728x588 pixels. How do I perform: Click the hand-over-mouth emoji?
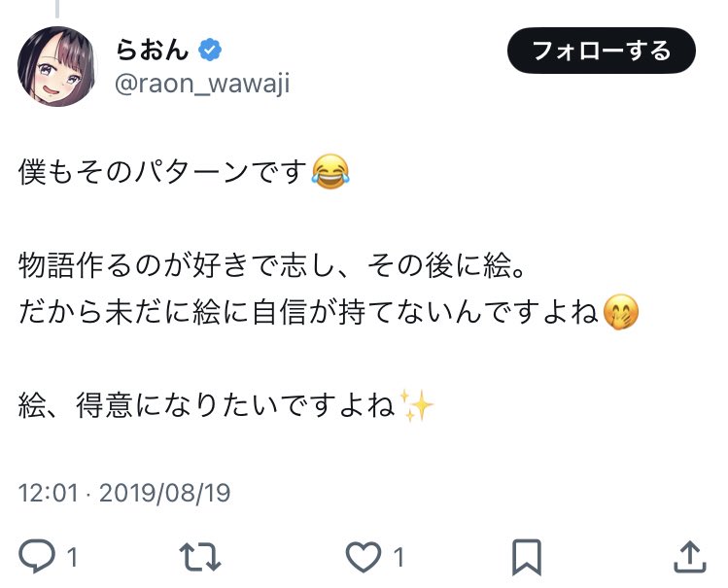621,314
